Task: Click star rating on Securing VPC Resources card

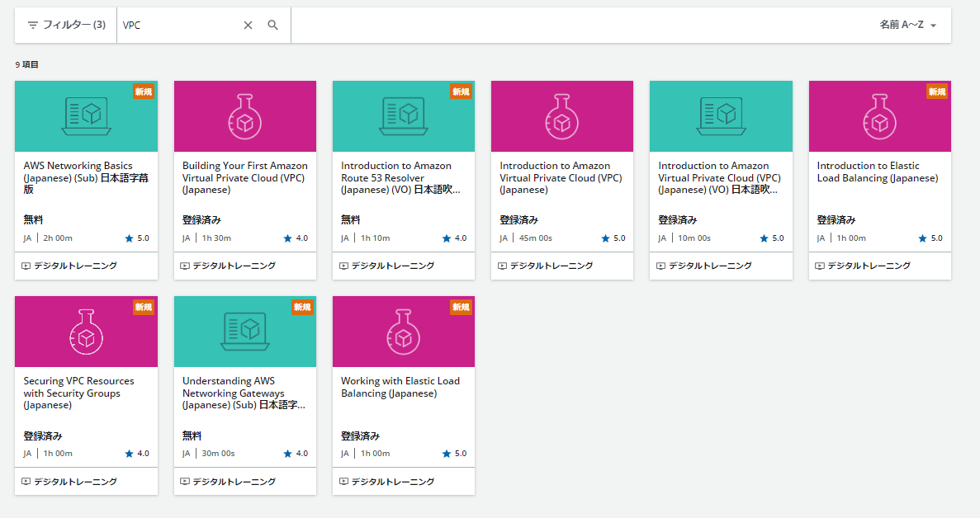Action: (138, 453)
